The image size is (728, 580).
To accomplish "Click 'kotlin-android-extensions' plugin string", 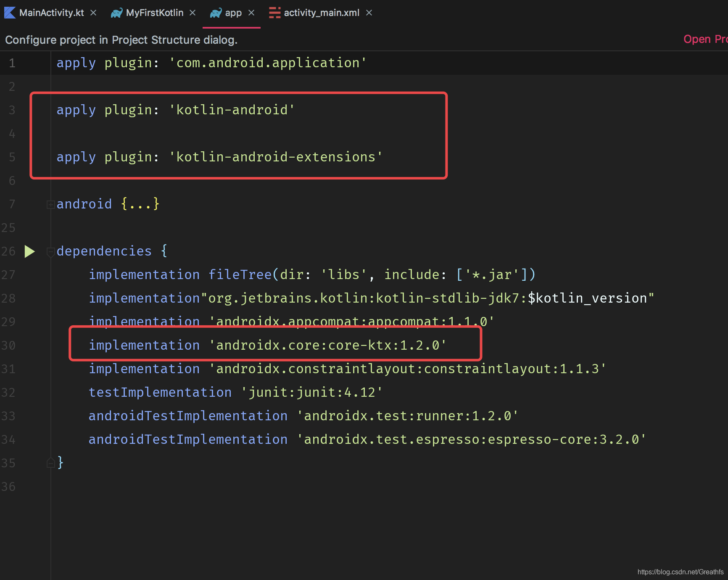I will 276,157.
